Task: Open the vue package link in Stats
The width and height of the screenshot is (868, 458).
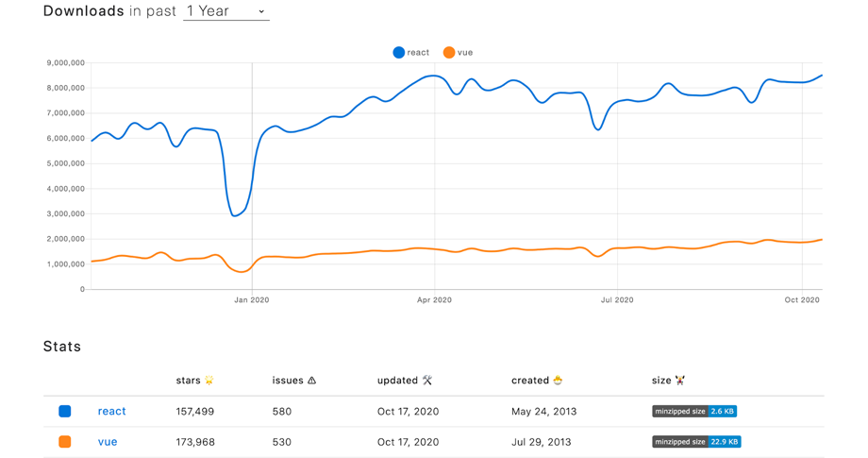Action: tap(108, 442)
